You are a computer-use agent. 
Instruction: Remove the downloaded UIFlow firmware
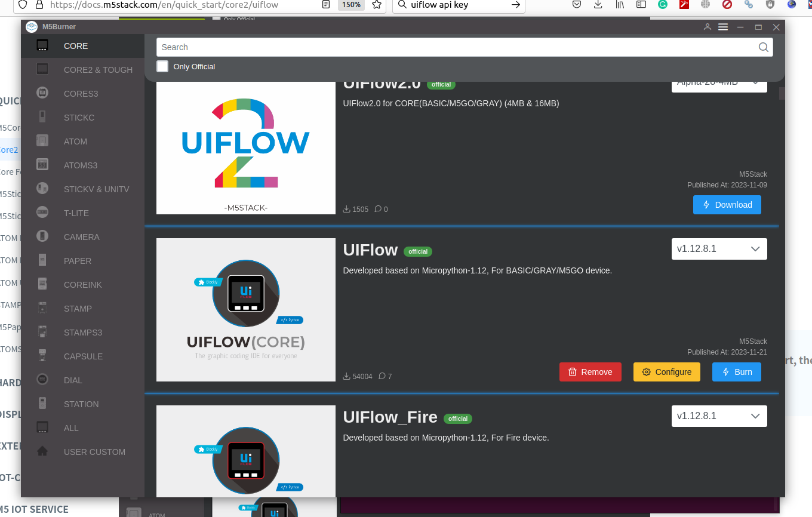tap(590, 372)
